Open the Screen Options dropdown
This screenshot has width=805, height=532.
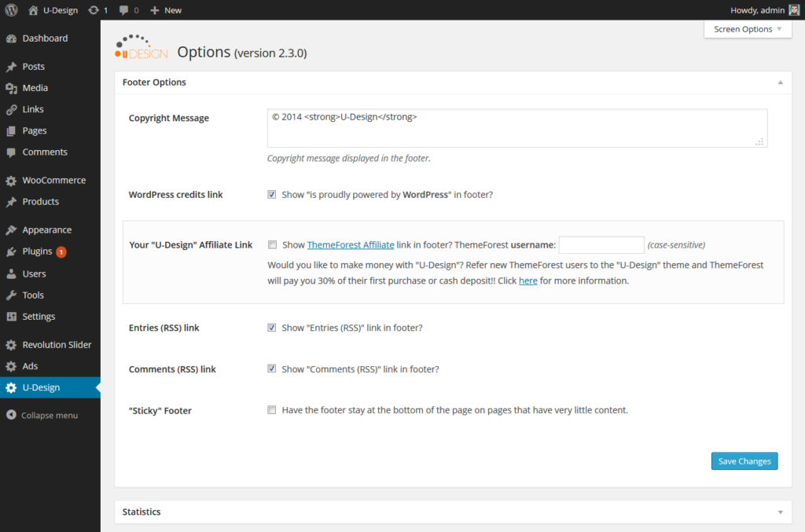(x=744, y=28)
